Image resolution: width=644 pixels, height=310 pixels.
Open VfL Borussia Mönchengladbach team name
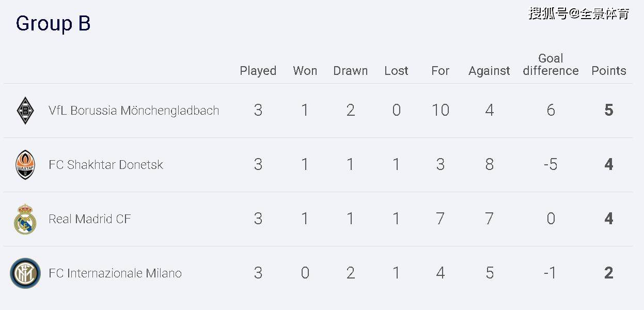134,111
